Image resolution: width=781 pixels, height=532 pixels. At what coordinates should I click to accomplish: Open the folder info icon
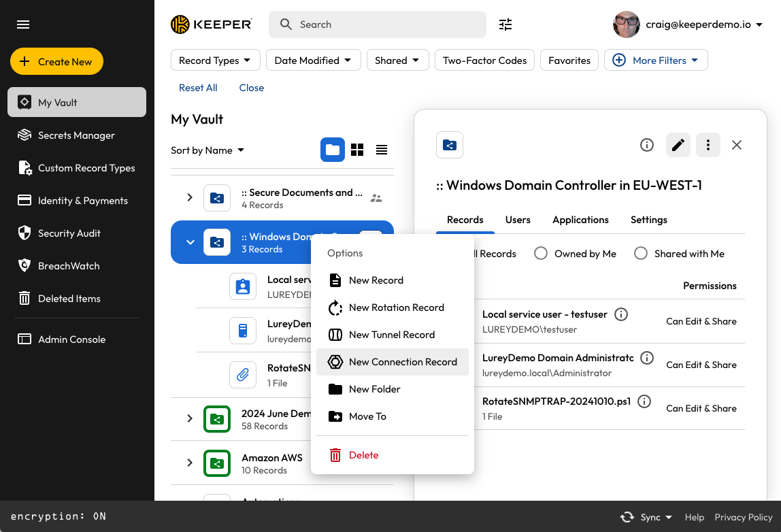click(647, 145)
